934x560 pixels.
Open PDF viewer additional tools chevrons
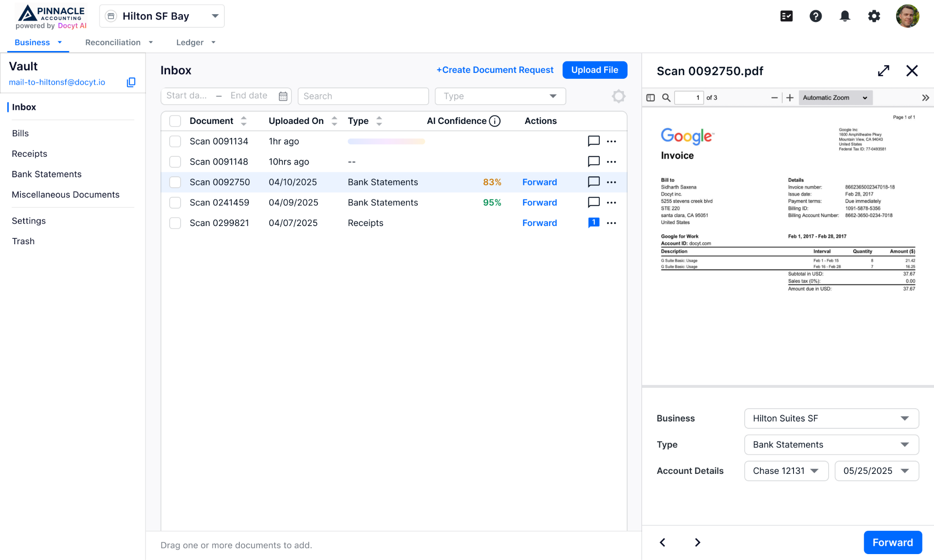(x=925, y=98)
